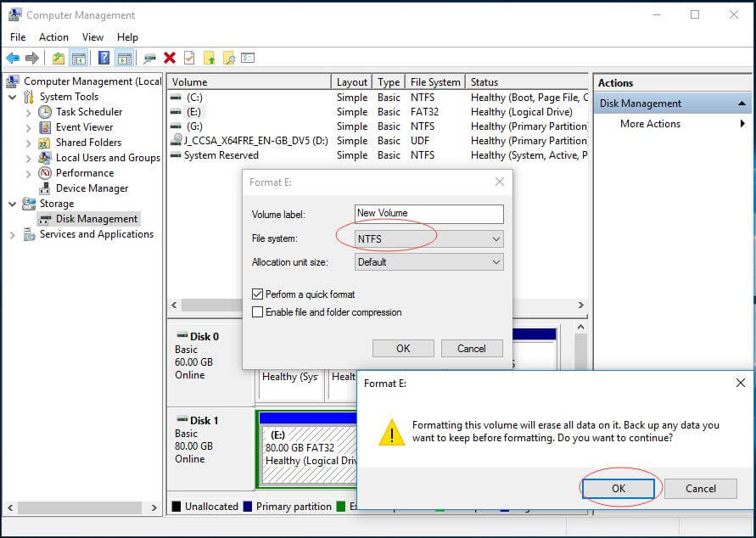The image size is (756, 538).
Task: Click the disk connection icon in the toolbar
Action: tap(150, 59)
